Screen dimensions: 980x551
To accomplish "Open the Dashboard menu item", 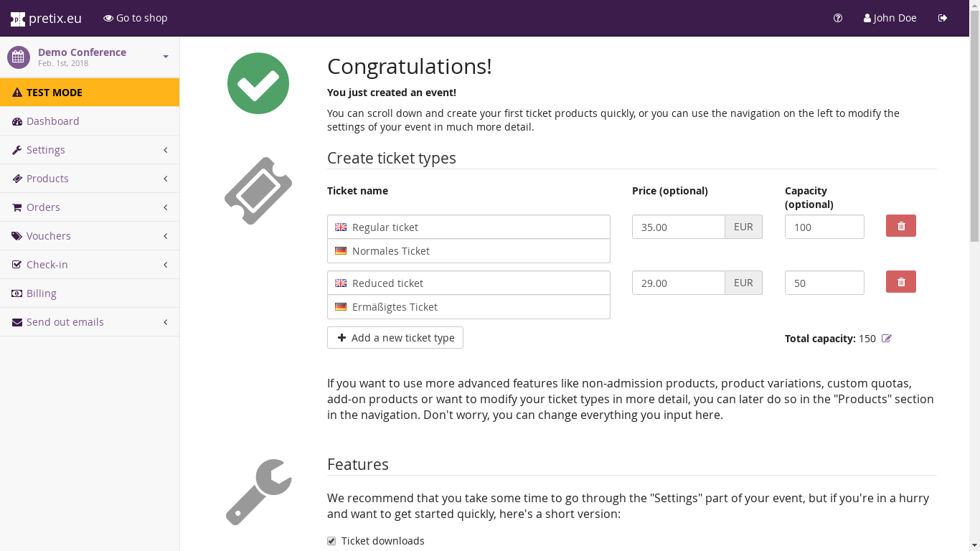I will tap(53, 121).
